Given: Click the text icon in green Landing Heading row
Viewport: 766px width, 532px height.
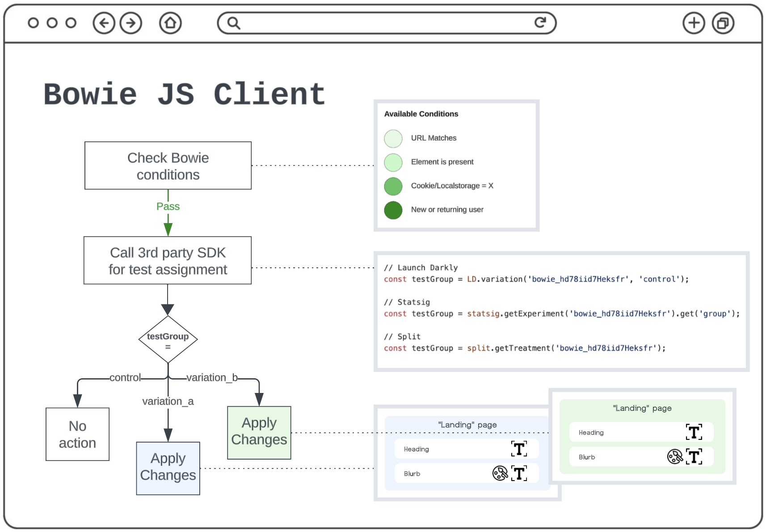Looking at the screenshot, I should tap(694, 432).
